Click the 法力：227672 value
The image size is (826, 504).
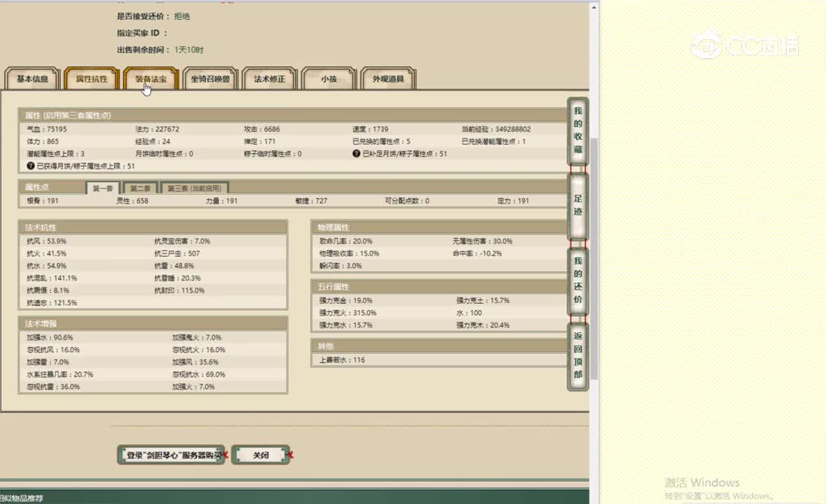tap(157, 129)
